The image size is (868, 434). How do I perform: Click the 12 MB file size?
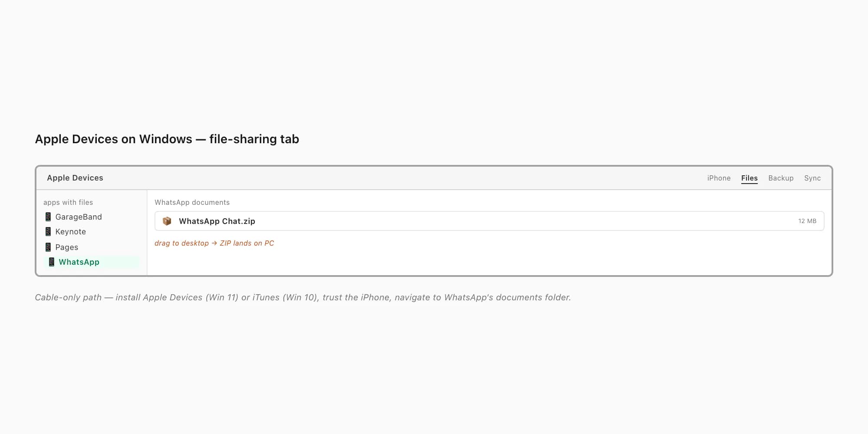[807, 221]
